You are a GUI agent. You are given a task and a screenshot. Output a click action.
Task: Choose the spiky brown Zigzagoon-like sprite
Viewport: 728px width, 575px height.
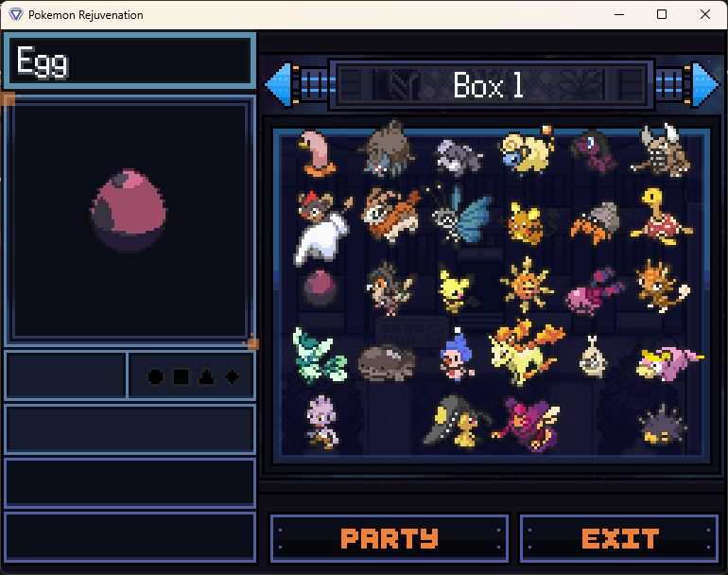point(390,288)
